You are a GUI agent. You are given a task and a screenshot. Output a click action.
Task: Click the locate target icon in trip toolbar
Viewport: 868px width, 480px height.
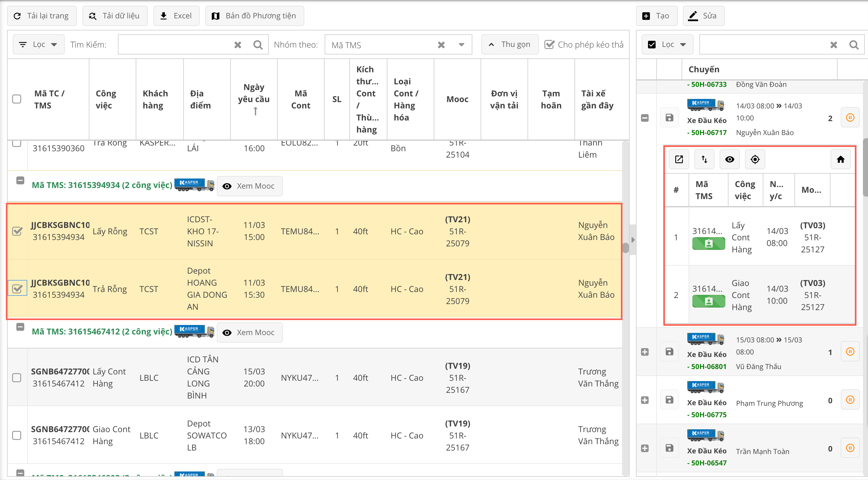(755, 159)
